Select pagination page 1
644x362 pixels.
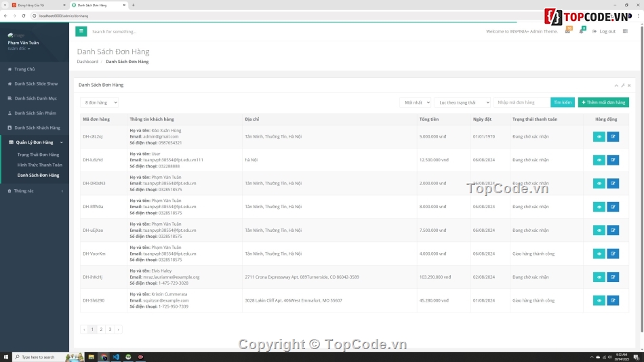(92, 329)
